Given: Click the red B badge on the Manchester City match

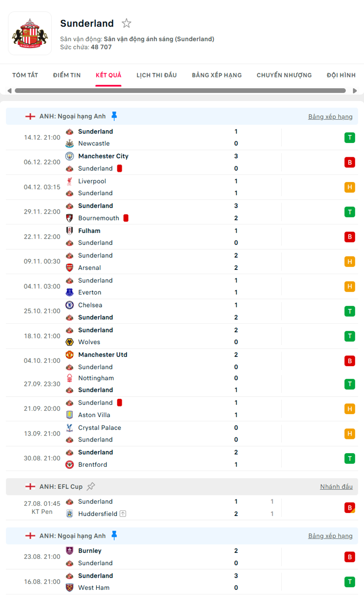Looking at the screenshot, I should click(x=350, y=162).
